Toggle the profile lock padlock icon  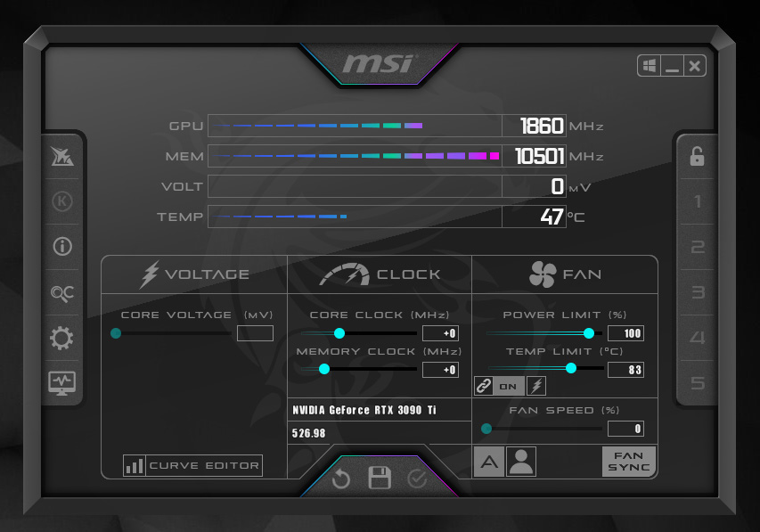click(x=697, y=156)
